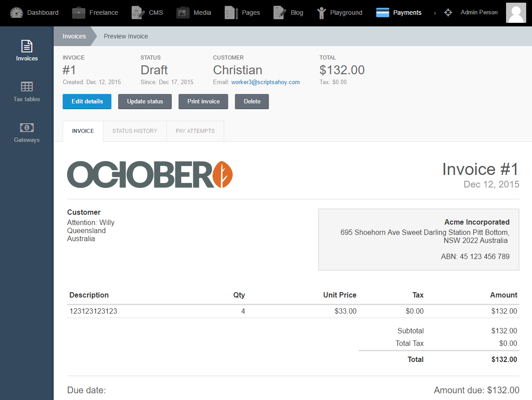Click the Gateways sidebar label
The image size is (532, 400).
point(27,140)
